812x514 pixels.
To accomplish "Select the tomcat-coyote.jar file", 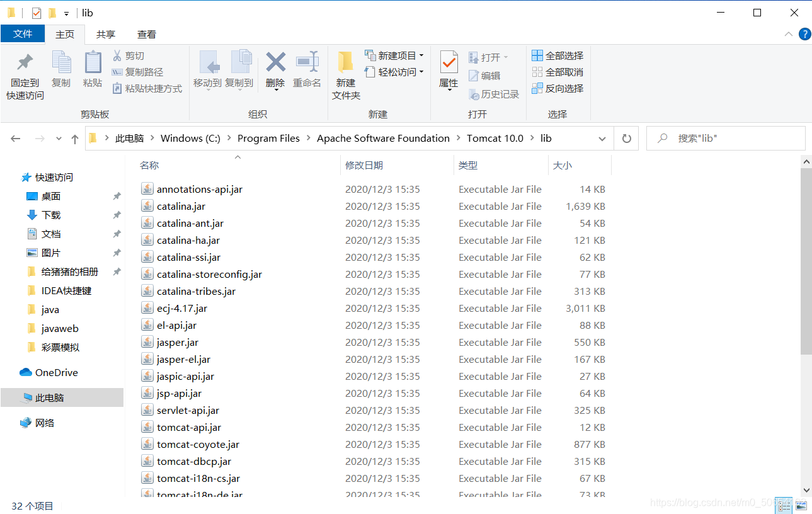I will [x=198, y=444].
